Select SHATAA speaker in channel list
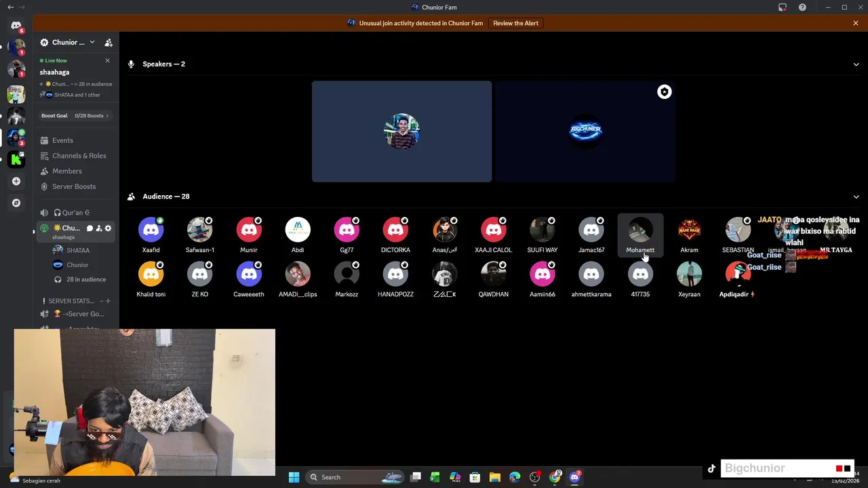Screen dimensions: 868x488 tap(78, 250)
